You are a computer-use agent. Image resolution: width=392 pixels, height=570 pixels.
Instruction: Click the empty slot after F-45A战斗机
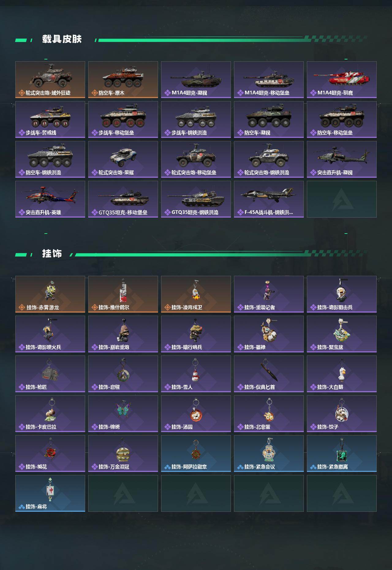point(342,199)
